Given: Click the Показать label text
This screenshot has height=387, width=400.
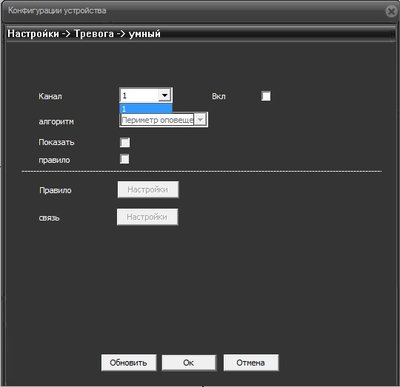Looking at the screenshot, I should point(56,142).
